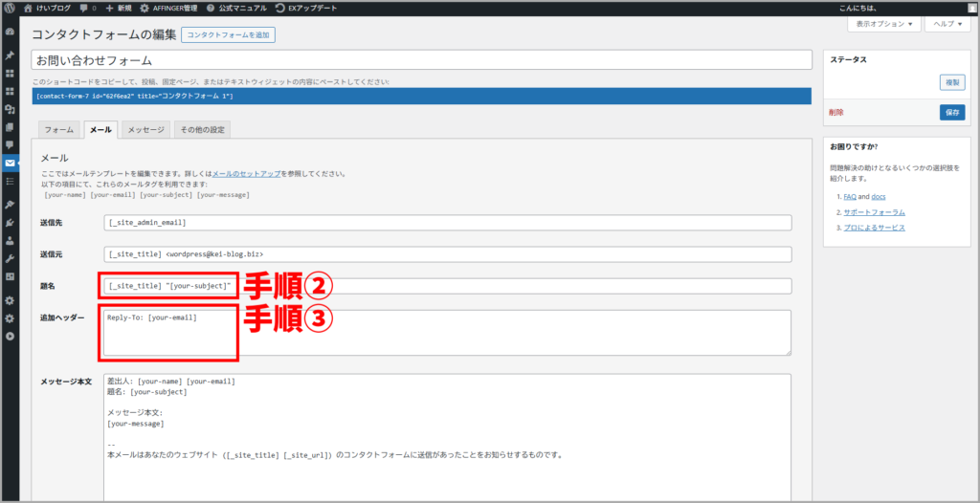The image size is (980, 503).
Task: Click the 保存 save button
Action: [x=951, y=112]
